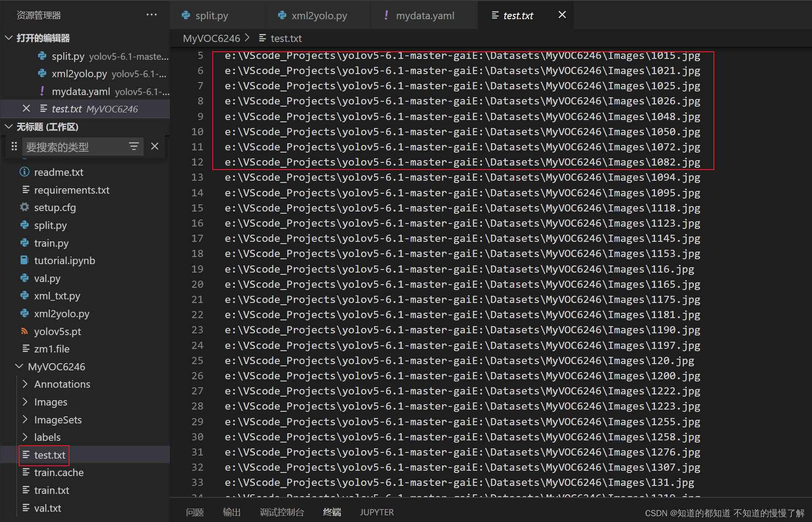Click Python icon beside train.py in tree
The width and height of the screenshot is (812, 522).
coord(25,243)
